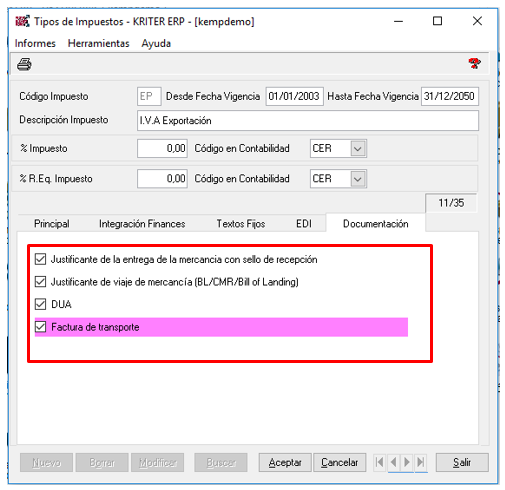The width and height of the screenshot is (505, 490).
Task: Open the Herramientas menu
Action: coord(98,43)
